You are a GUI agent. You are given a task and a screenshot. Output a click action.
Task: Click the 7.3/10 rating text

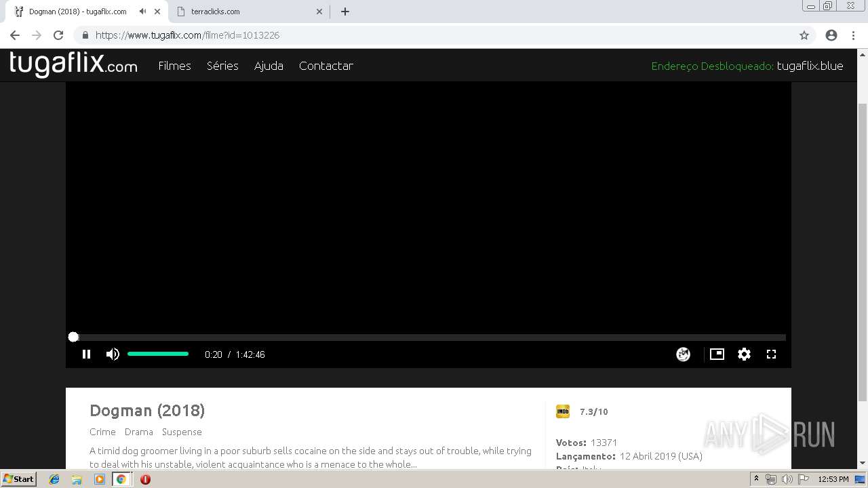(594, 411)
